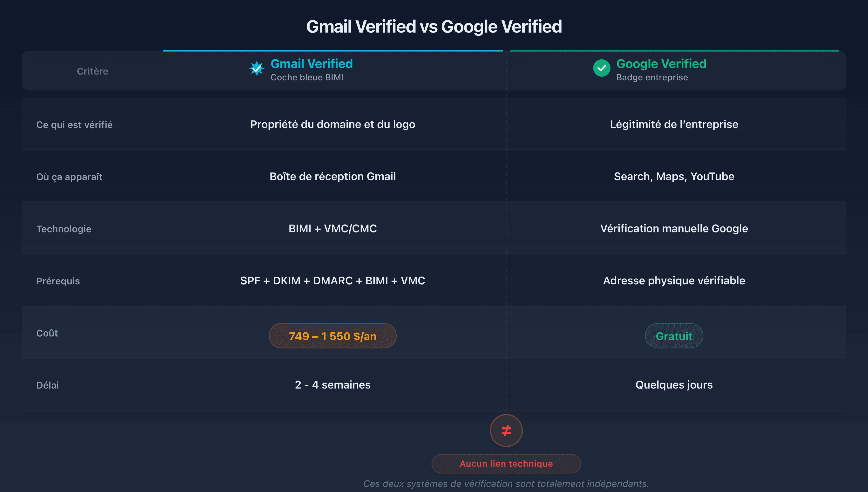Viewport: 868px width, 492px height.
Task: Switch to the Google Verified column
Action: [661, 63]
